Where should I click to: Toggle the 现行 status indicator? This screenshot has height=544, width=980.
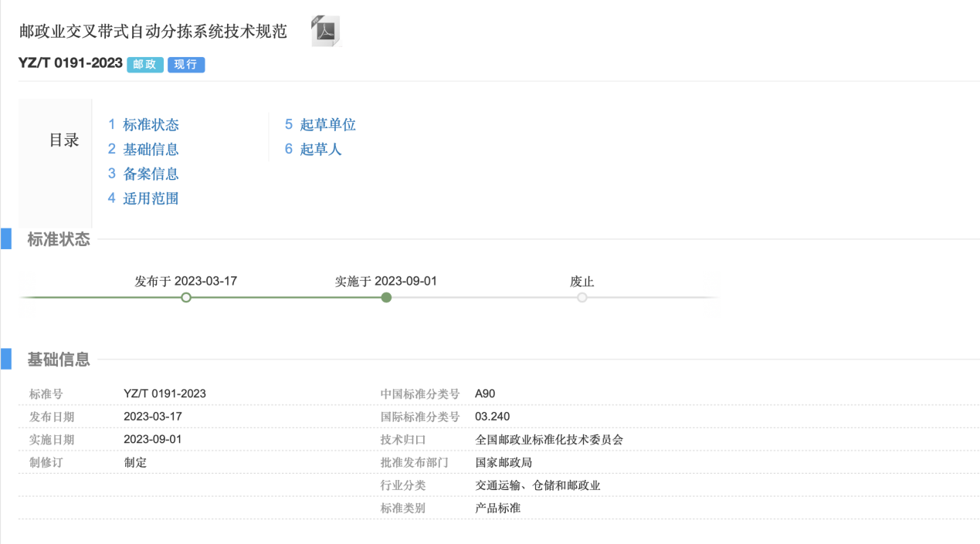[x=185, y=65]
